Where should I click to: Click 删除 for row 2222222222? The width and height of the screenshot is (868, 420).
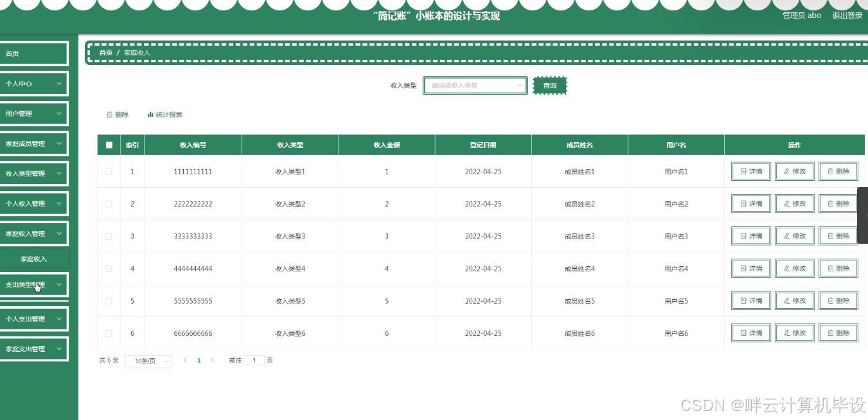[x=838, y=204]
